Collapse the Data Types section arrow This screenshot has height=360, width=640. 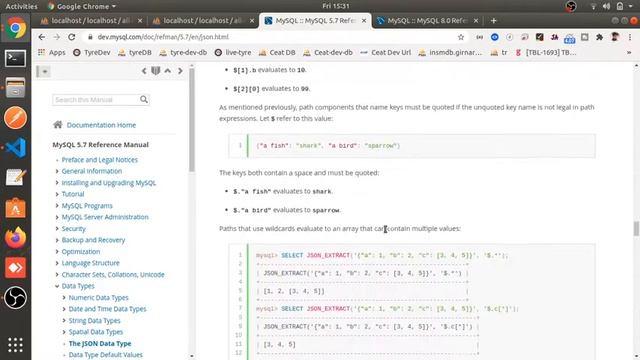57,286
